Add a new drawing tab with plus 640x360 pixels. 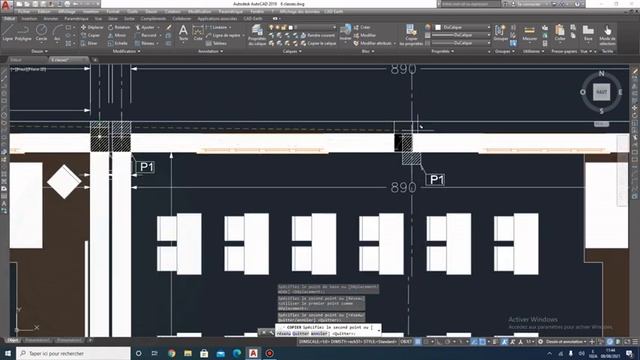pyautogui.click(x=95, y=60)
